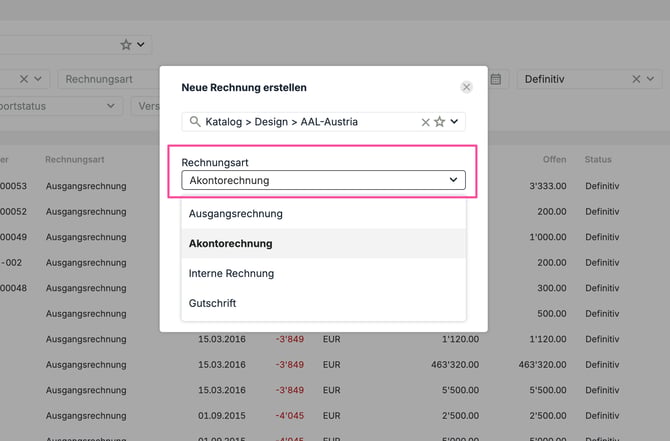Screen dimensions: 670x441
Task: Select the invoice row with 463'320.00 amount
Action: point(335,365)
